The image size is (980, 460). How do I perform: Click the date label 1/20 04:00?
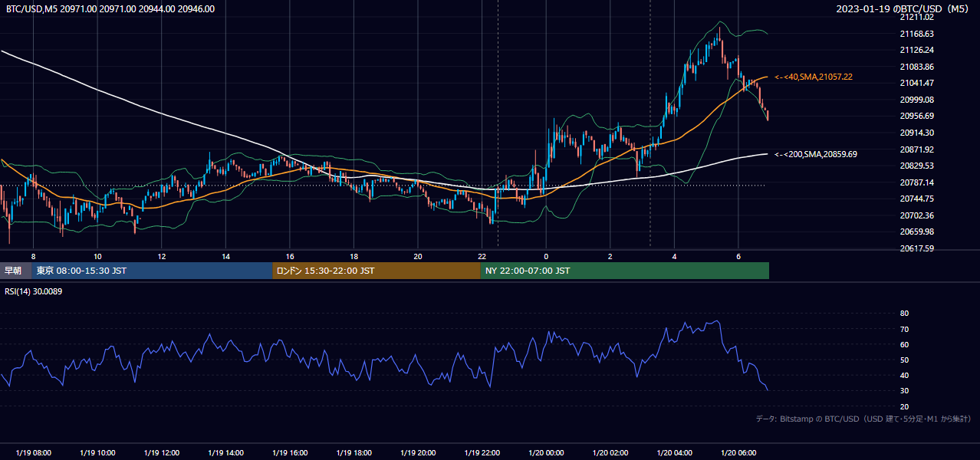coord(675,452)
